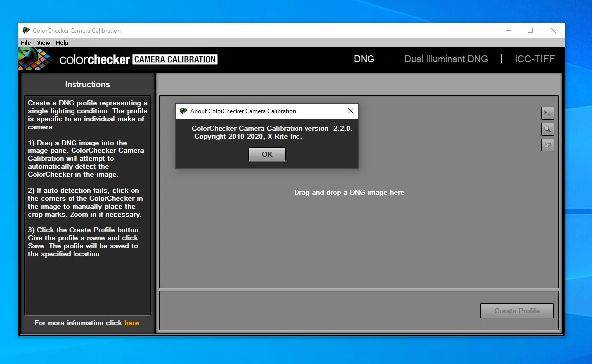Click the ColorChecker app icon in title bar

point(26,31)
